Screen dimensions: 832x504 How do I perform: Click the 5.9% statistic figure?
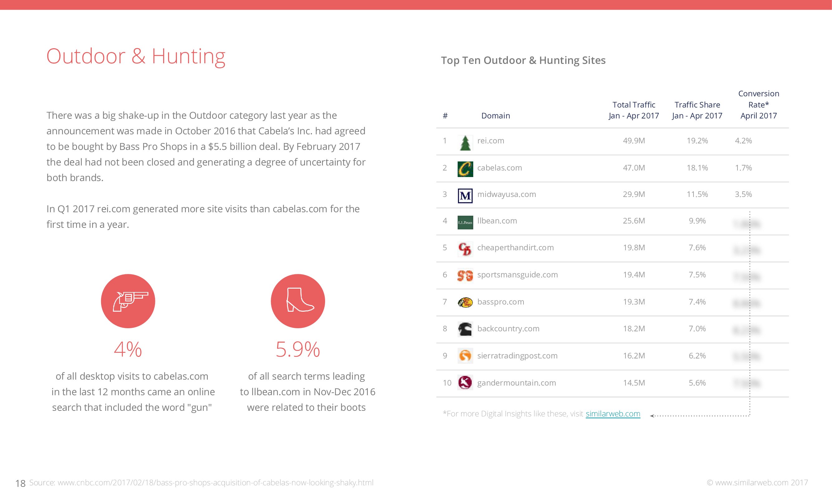click(298, 349)
